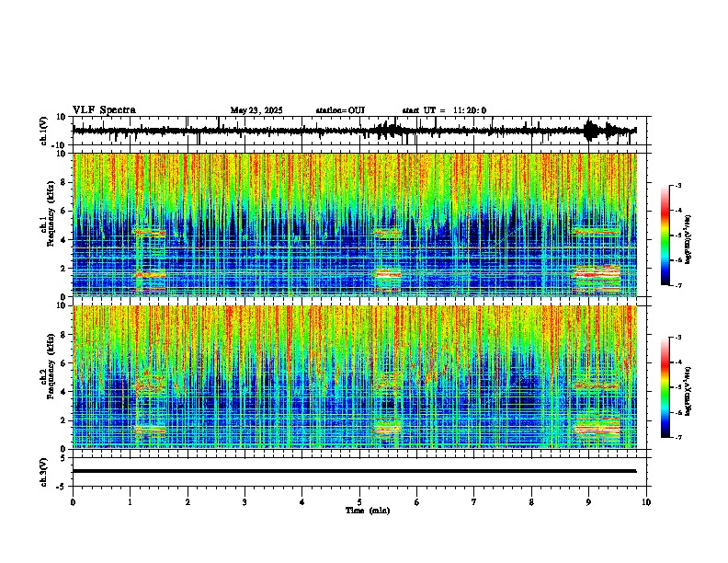Click the ch.3 flat black trace line
The height and width of the screenshot is (563, 728).
(354, 471)
